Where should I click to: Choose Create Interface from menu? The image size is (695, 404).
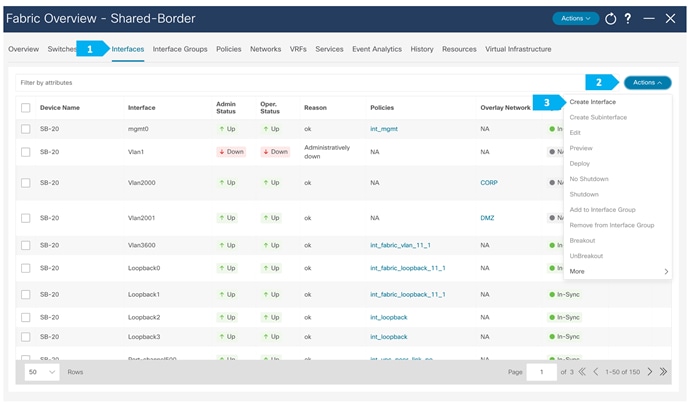pos(593,102)
